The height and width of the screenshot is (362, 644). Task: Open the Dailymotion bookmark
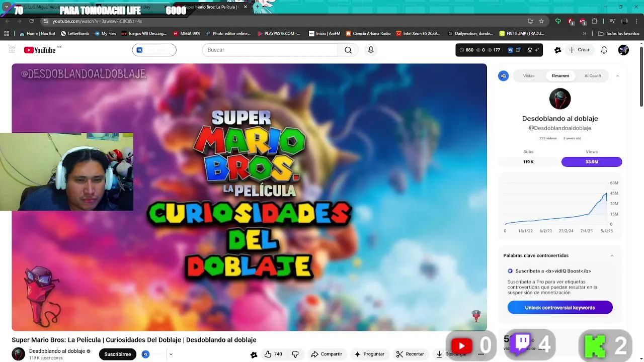pos(470,34)
